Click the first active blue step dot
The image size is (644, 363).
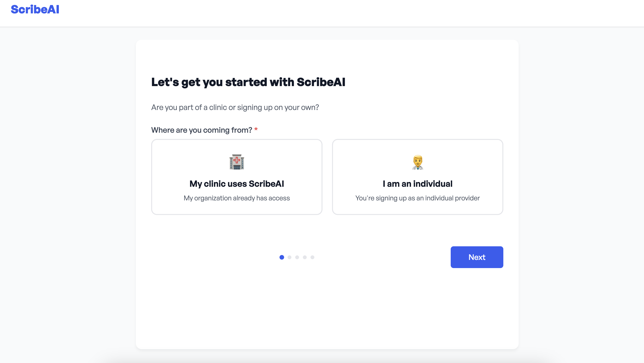point(282,257)
